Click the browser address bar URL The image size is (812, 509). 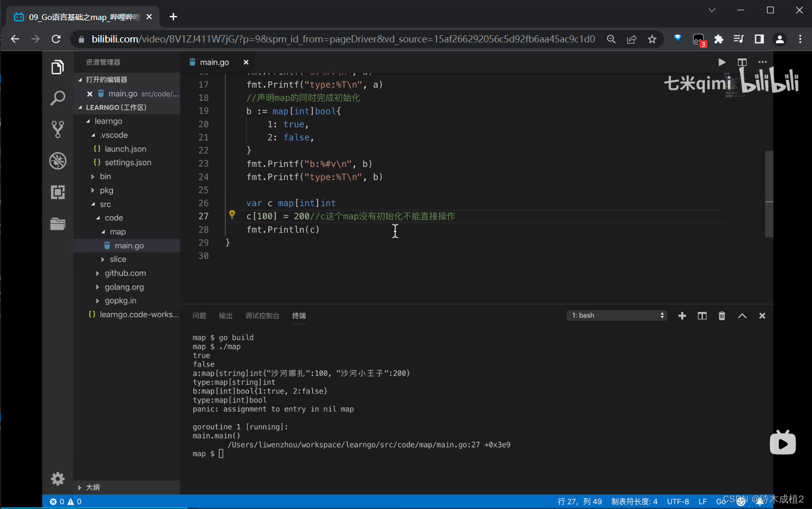click(x=343, y=39)
